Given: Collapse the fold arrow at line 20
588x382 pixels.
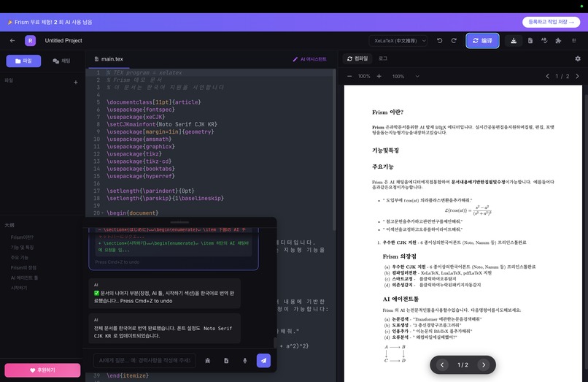Looking at the screenshot, I should point(102,213).
